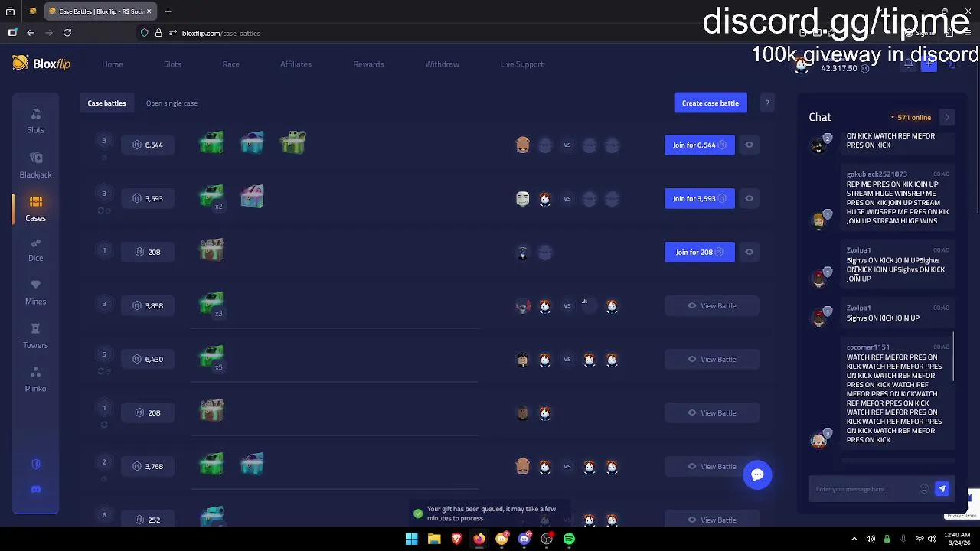
Task: Open the notifications bell
Action: pyautogui.click(x=908, y=64)
